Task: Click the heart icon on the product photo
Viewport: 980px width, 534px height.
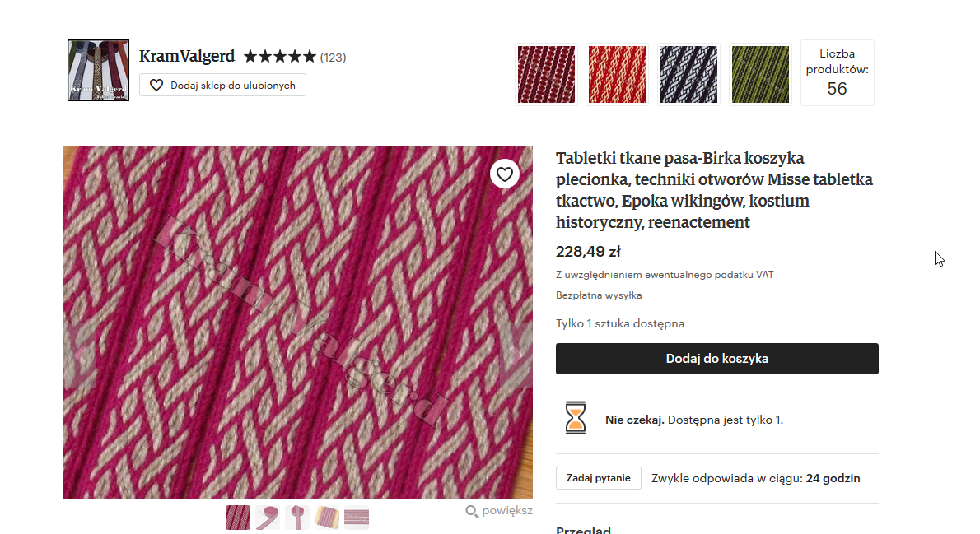Action: click(x=505, y=174)
